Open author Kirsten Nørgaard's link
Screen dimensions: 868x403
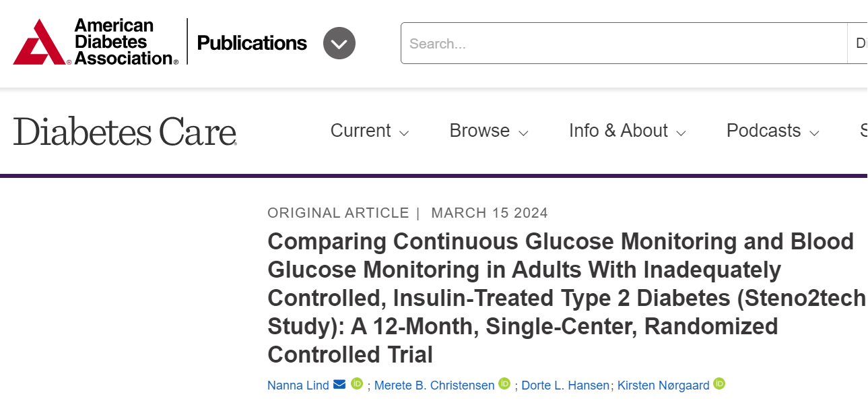coord(663,385)
